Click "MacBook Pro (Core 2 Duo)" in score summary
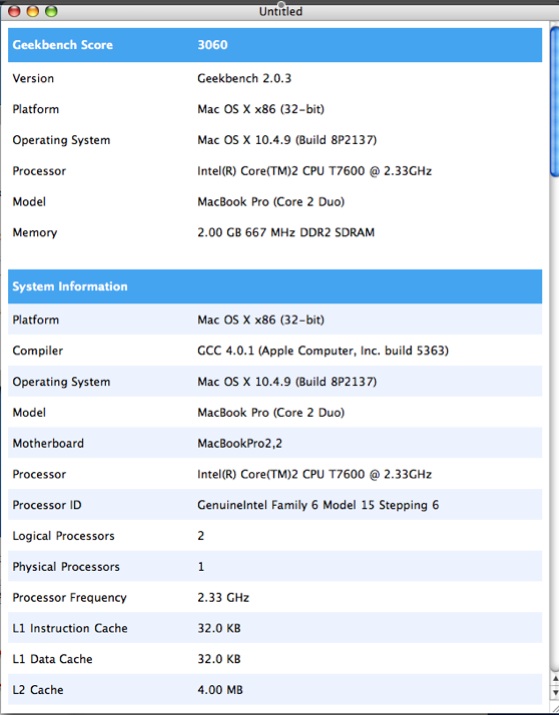The width and height of the screenshot is (559, 715). click(271, 202)
